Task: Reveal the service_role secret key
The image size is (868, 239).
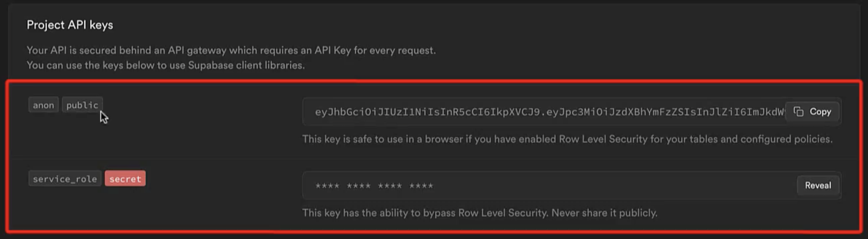Action: click(818, 186)
